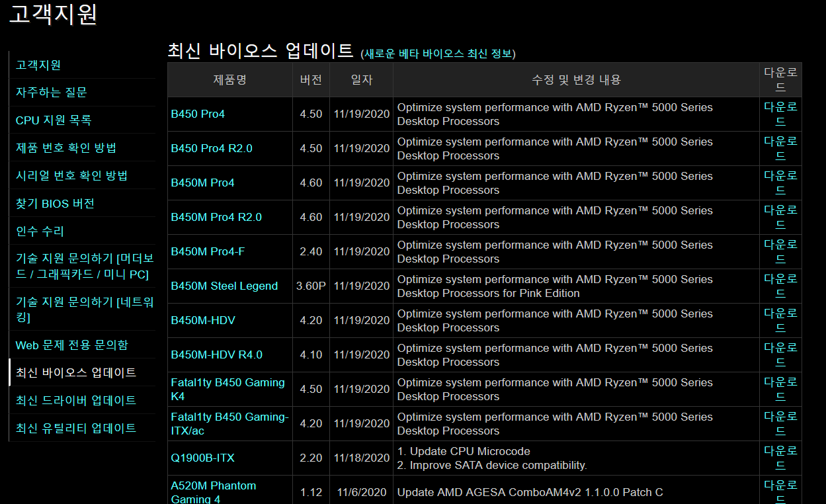The image size is (826, 504).
Task: Select 제품 번호 확인 방법 in sidebar
Action: [65, 148]
